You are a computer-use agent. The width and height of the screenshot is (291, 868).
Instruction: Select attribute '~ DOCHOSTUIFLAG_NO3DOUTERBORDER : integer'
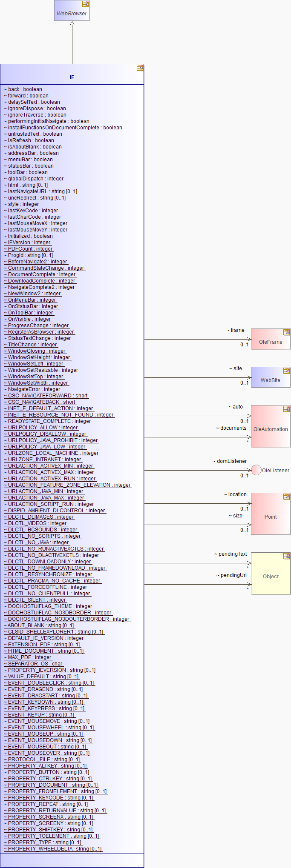pyautogui.click(x=67, y=619)
